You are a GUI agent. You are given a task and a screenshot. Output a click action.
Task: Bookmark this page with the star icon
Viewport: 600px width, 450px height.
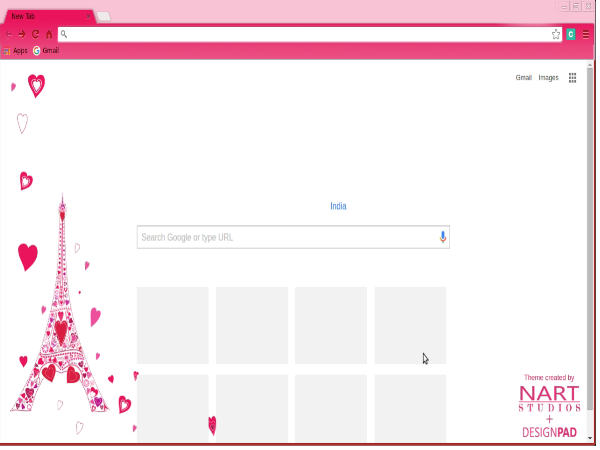(556, 34)
